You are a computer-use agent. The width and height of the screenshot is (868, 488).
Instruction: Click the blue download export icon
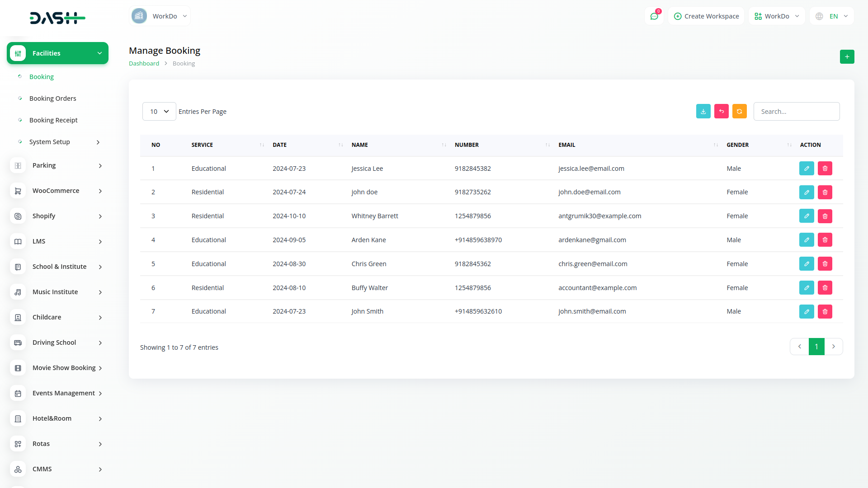click(x=703, y=111)
